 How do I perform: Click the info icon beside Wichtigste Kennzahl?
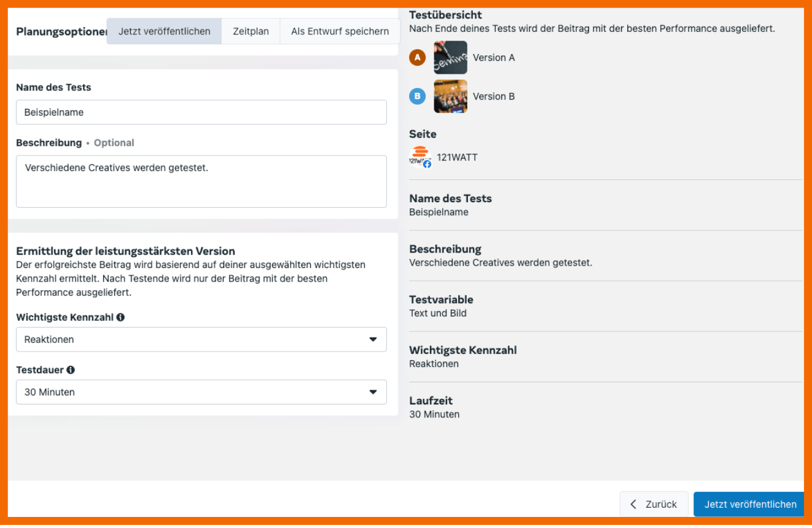coord(120,318)
